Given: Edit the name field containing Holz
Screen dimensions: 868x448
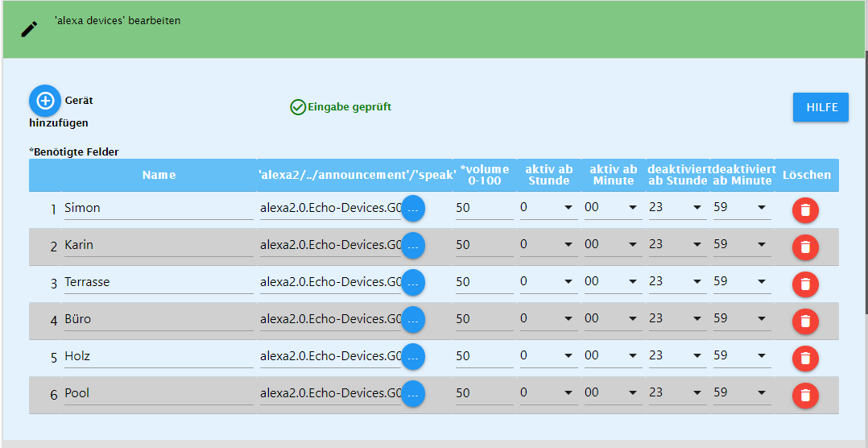Looking at the screenshot, I should (x=159, y=357).
